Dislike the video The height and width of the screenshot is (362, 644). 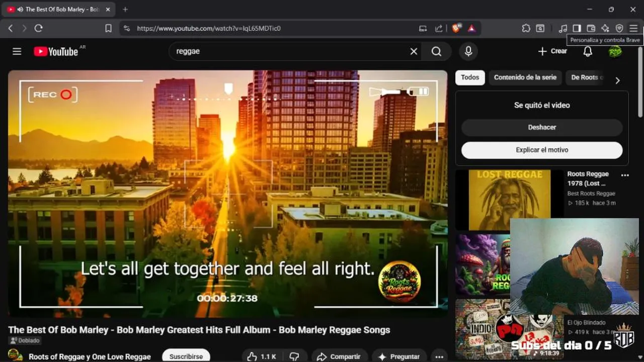click(294, 356)
